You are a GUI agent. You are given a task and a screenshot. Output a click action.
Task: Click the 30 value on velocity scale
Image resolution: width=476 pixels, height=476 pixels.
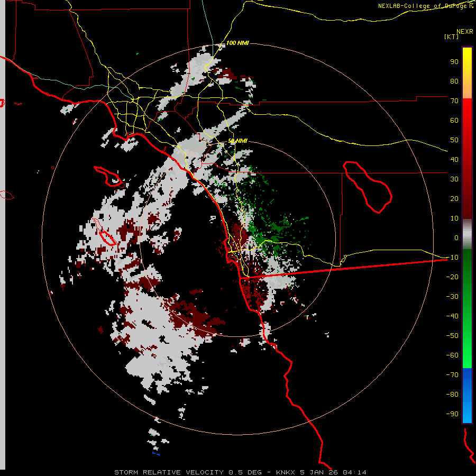click(454, 179)
